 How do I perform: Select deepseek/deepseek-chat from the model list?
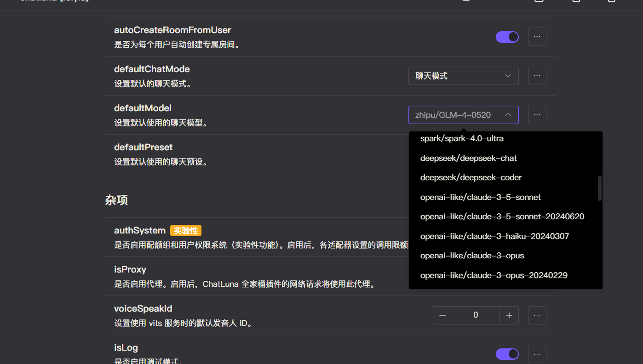(x=469, y=158)
